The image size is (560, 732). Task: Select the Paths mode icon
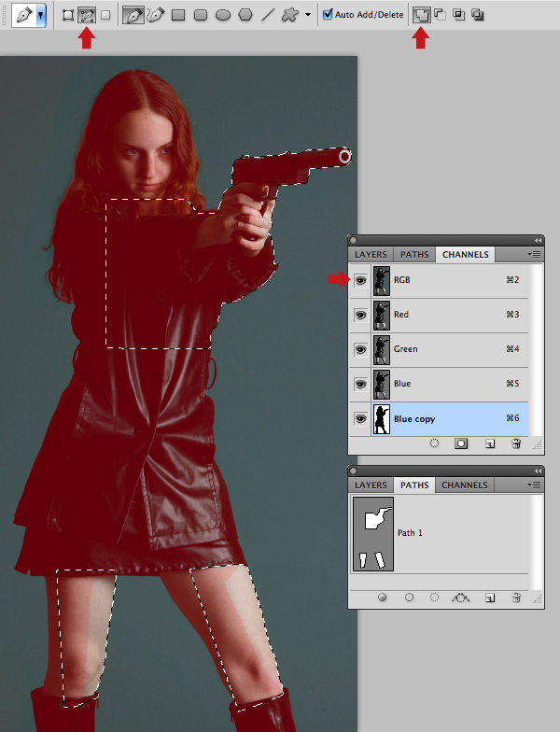coord(87,15)
